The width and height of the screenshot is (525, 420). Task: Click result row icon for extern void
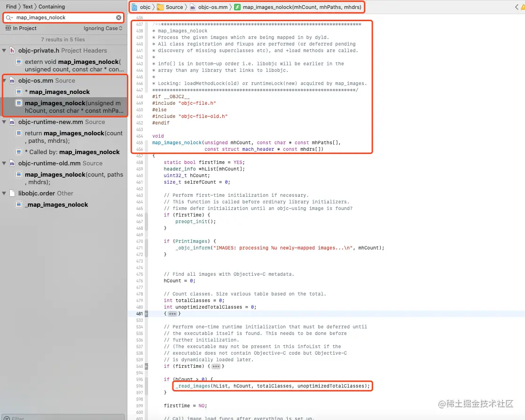point(19,62)
